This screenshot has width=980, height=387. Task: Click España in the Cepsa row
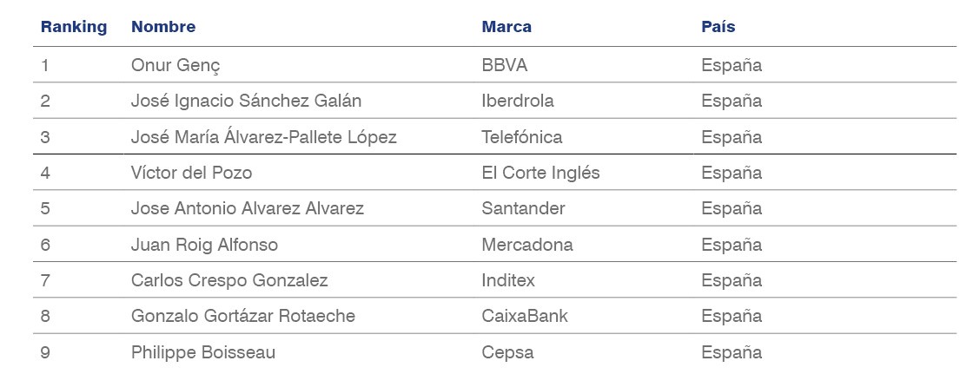(732, 352)
